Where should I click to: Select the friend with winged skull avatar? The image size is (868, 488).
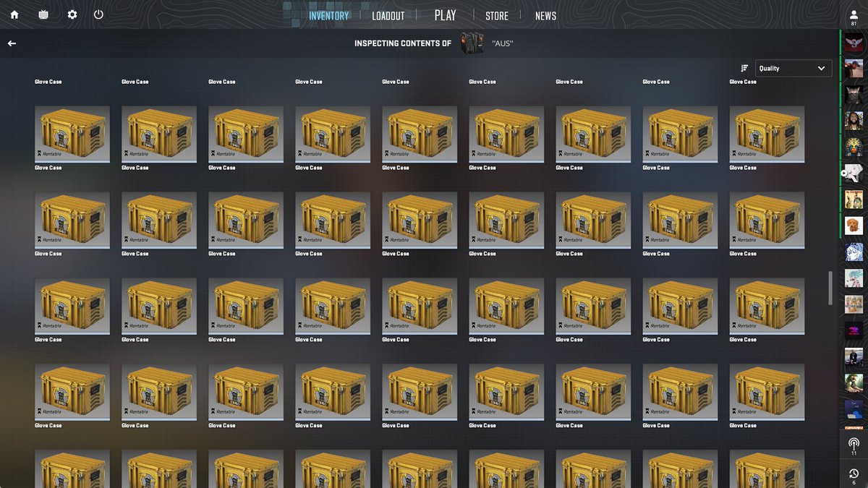[854, 41]
